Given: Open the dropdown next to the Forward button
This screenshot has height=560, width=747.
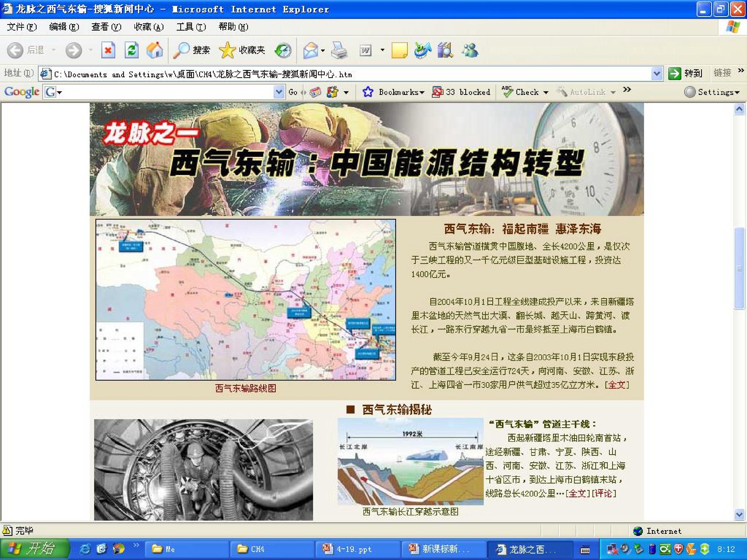Looking at the screenshot, I should coord(91,50).
